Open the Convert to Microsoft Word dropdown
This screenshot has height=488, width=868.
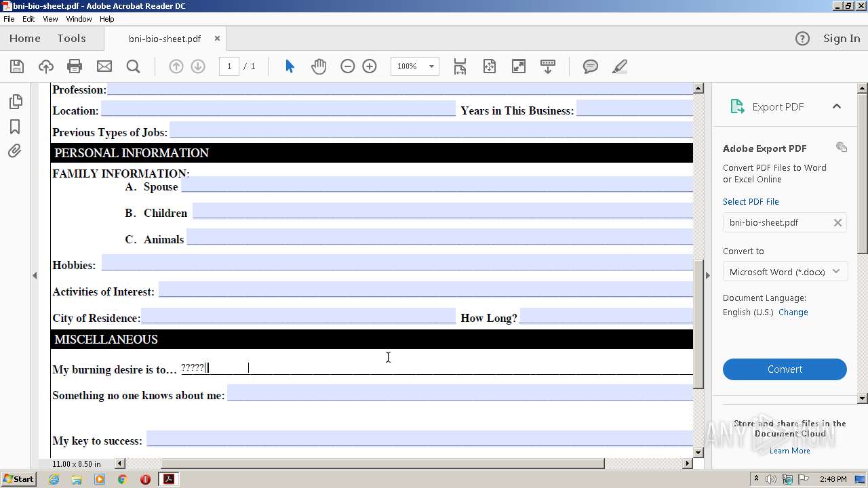(x=785, y=272)
